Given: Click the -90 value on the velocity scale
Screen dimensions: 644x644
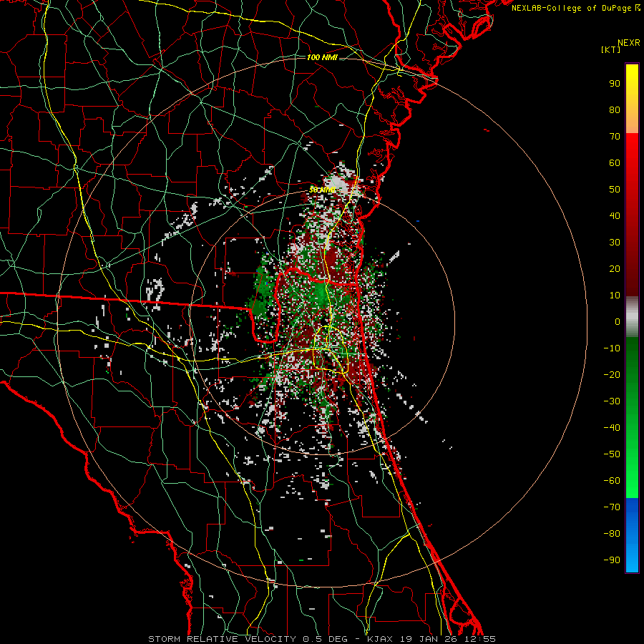Looking at the screenshot, I should (612, 560).
